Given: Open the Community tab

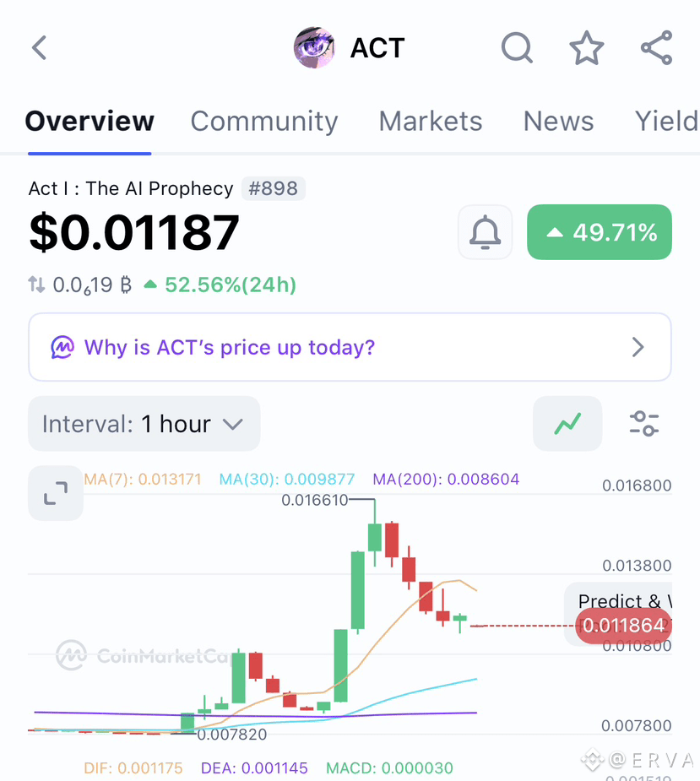Looking at the screenshot, I should tap(264, 121).
